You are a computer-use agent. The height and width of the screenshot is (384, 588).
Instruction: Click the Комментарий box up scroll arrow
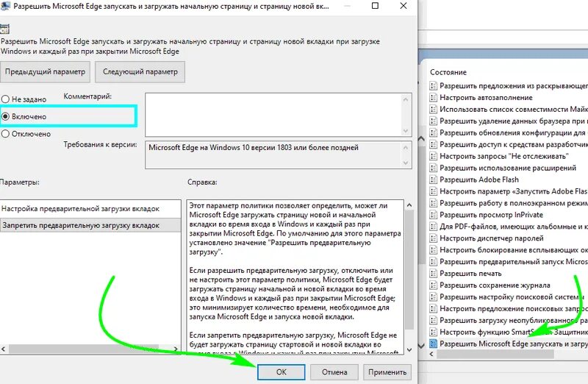(406, 99)
